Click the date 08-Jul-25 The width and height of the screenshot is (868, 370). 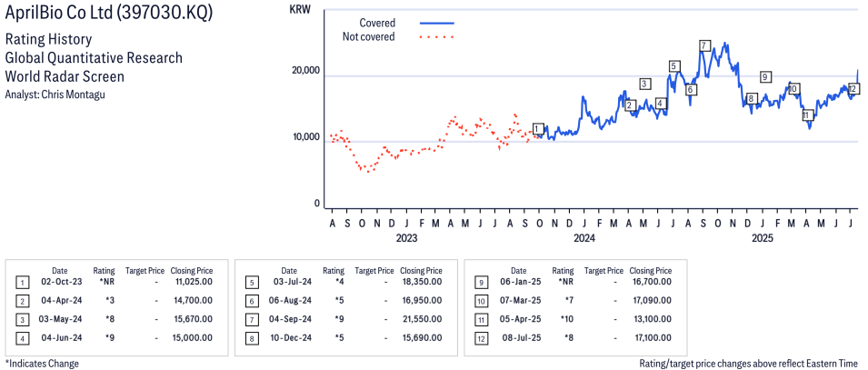(521, 338)
